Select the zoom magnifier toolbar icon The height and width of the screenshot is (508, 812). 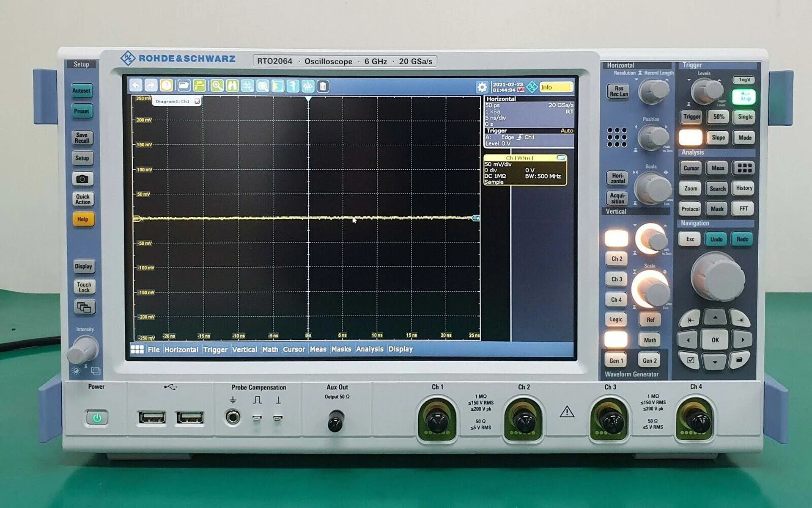click(217, 86)
